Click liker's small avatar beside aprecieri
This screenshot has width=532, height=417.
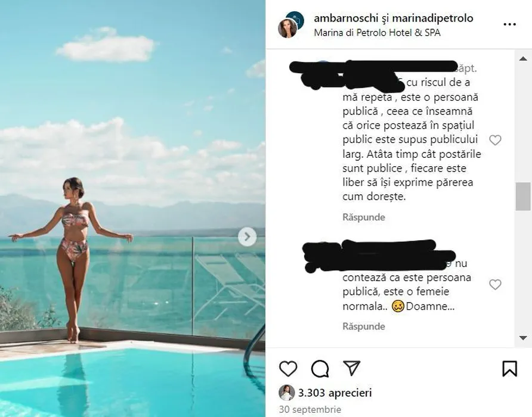pos(286,393)
